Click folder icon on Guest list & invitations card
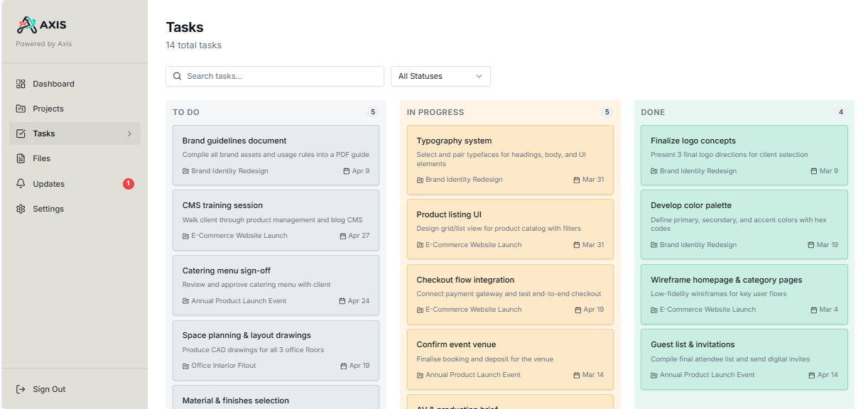The height and width of the screenshot is (409, 868). (654, 375)
